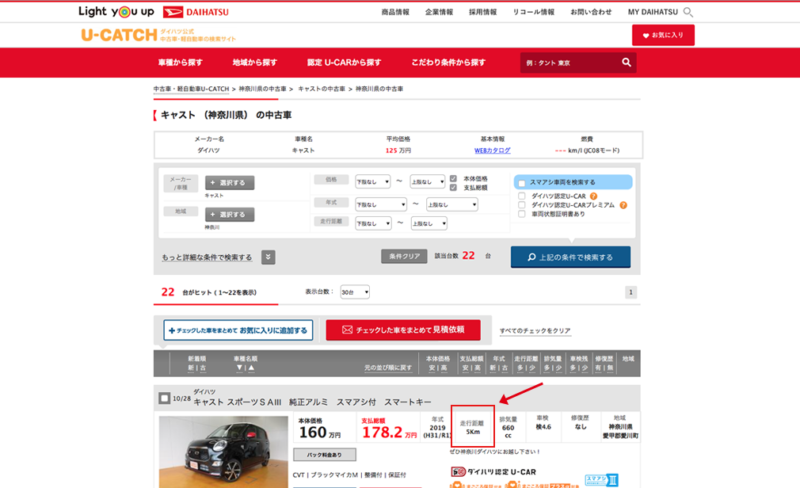Open 車種から探す in the red navigation
This screenshot has width=800, height=488.
click(180, 62)
